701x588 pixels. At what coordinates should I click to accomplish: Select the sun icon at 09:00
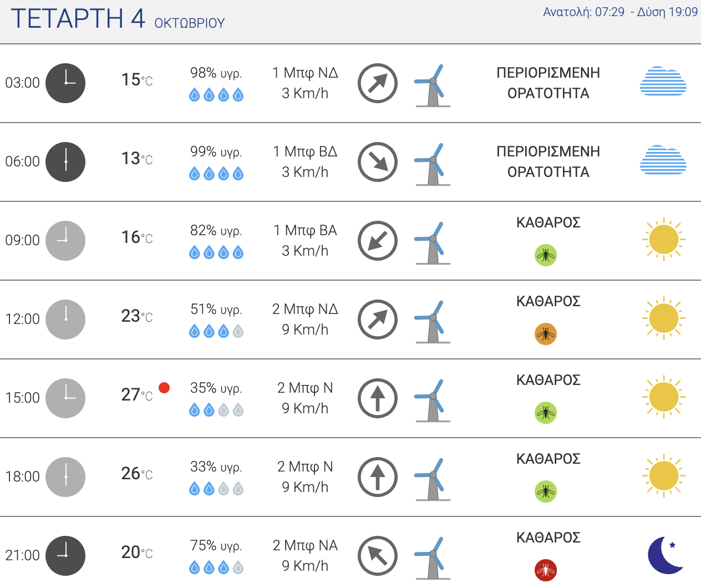[x=663, y=240]
